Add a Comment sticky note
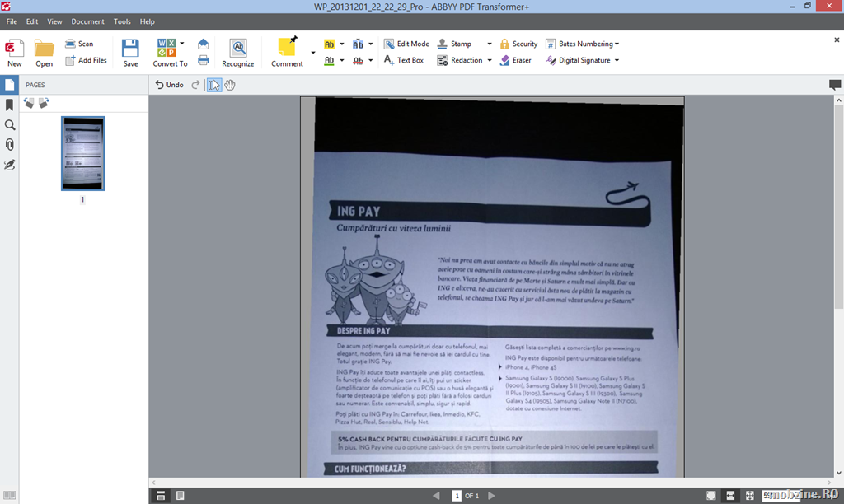The height and width of the screenshot is (504, 844). tap(287, 53)
